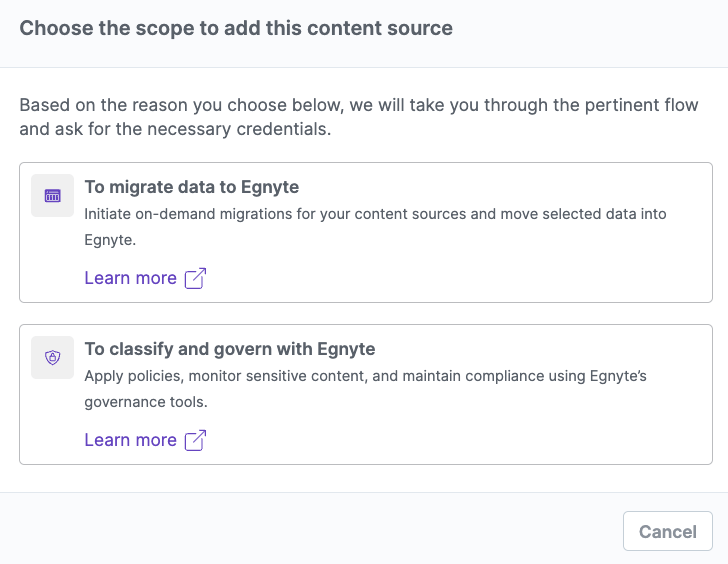This screenshot has height=564, width=728.
Task: Select the 'To migrate data to Egnyte' heading
Action: 191,187
